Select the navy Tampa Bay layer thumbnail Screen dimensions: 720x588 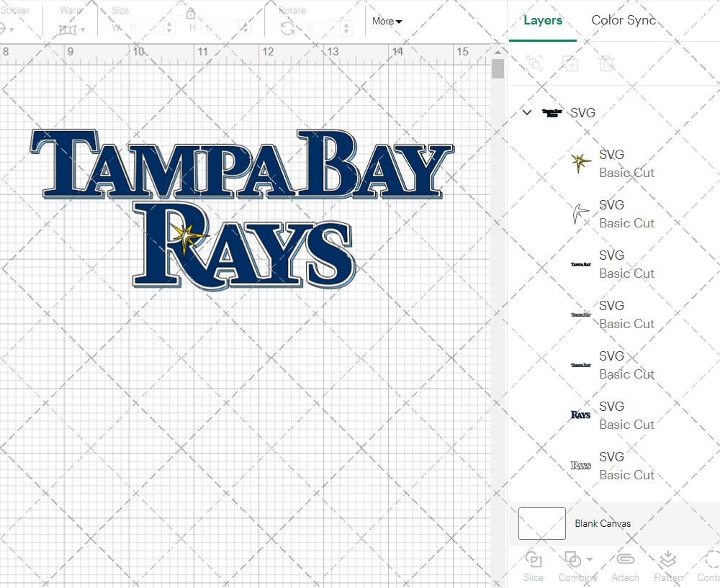tap(581, 366)
